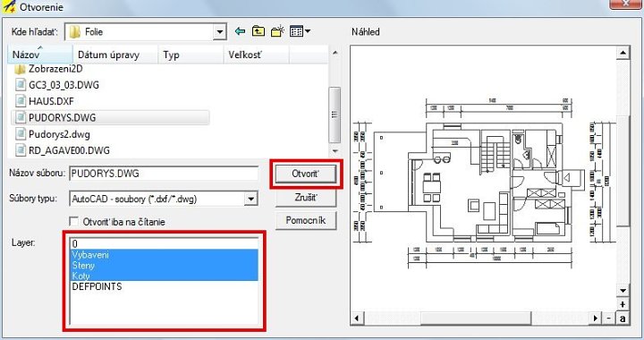644x340 pixels.
Task: Click the file list scrollbar thumb
Action: click(x=335, y=115)
